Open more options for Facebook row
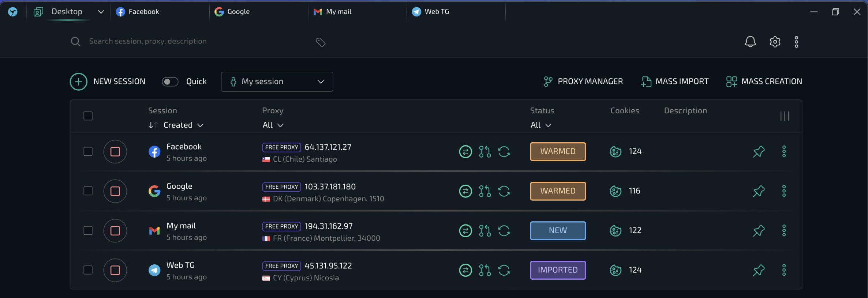 tap(784, 151)
